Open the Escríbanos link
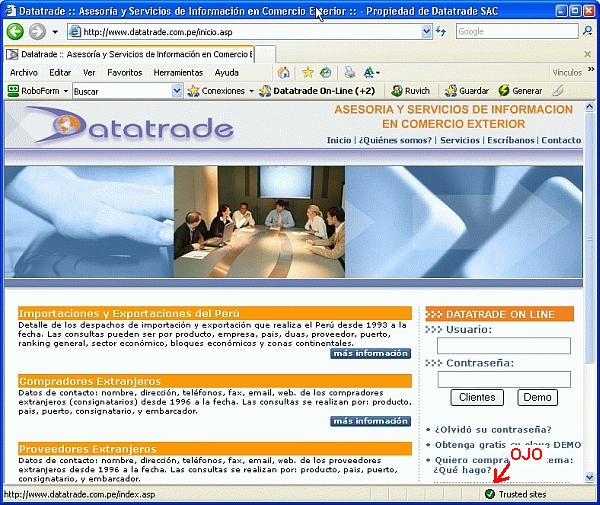 click(510, 140)
